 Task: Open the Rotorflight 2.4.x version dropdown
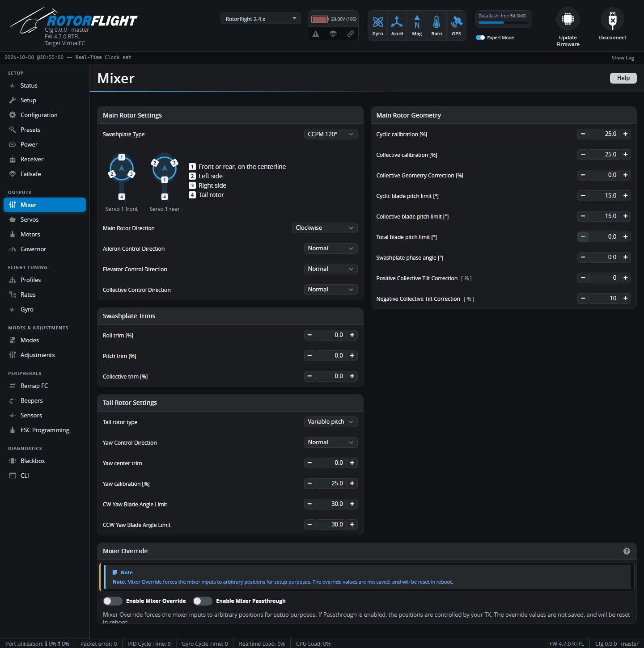pyautogui.click(x=260, y=19)
